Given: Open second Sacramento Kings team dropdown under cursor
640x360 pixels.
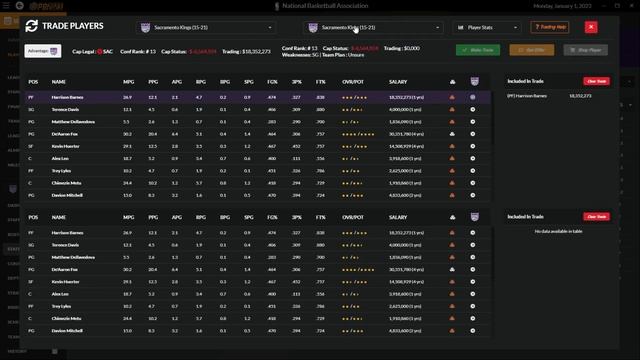Looking at the screenshot, I should point(373,27).
